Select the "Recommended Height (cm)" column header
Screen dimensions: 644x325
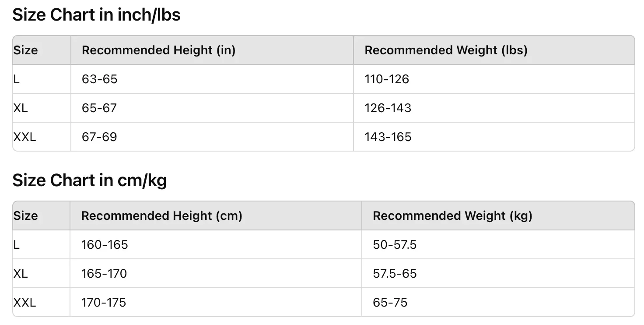click(161, 216)
